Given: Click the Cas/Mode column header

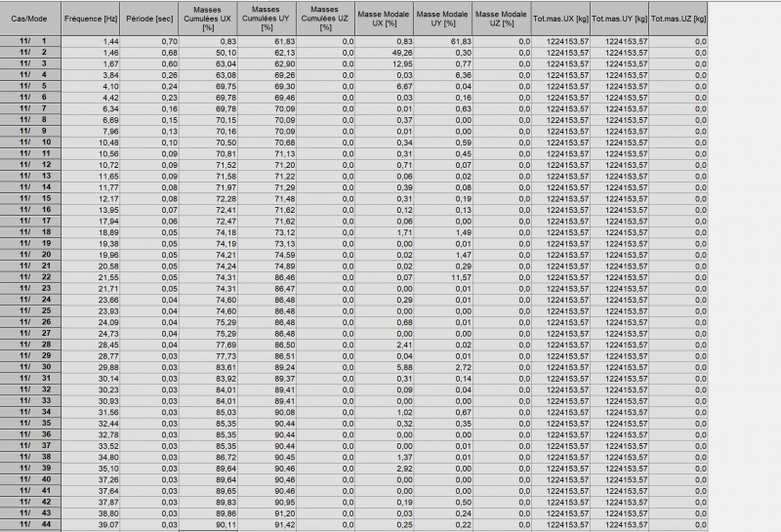Looking at the screenshot, I should 30,19.
